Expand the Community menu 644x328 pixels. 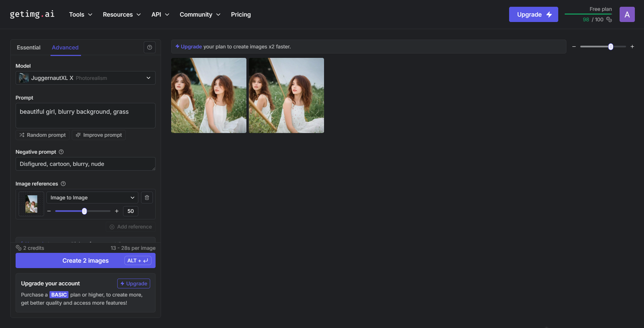[200, 15]
